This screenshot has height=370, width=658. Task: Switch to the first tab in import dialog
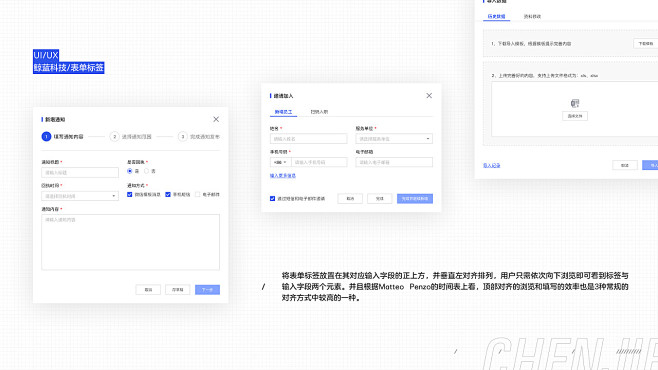click(x=496, y=16)
